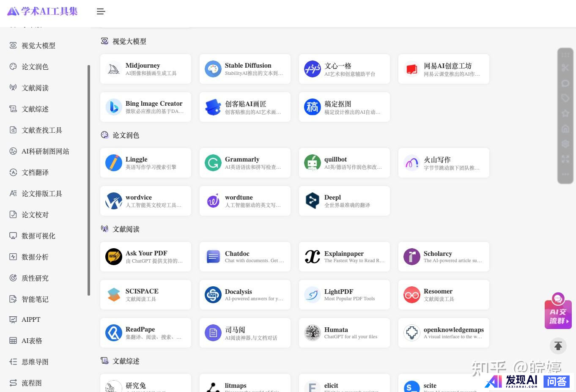
Task: Click the wordvice logo icon
Action: (114, 201)
